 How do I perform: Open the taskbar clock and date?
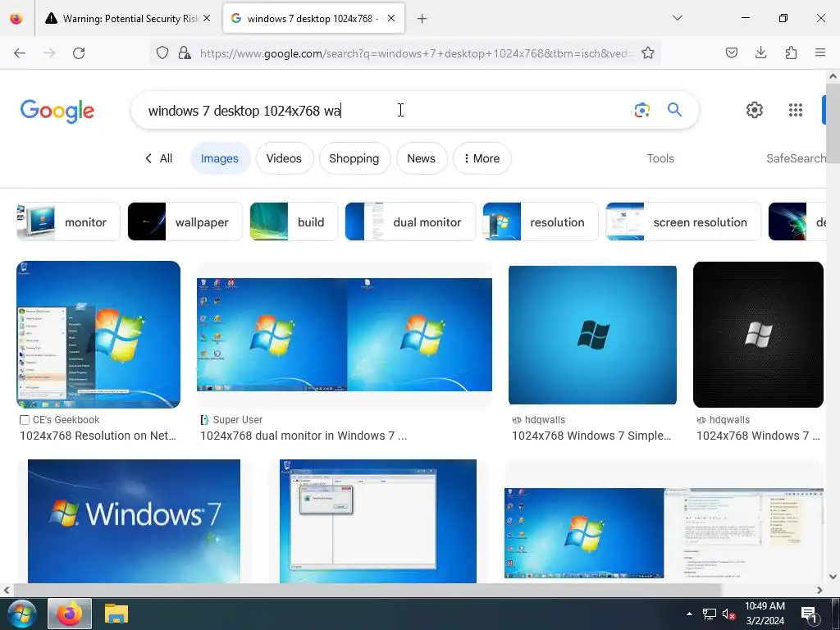click(765, 614)
